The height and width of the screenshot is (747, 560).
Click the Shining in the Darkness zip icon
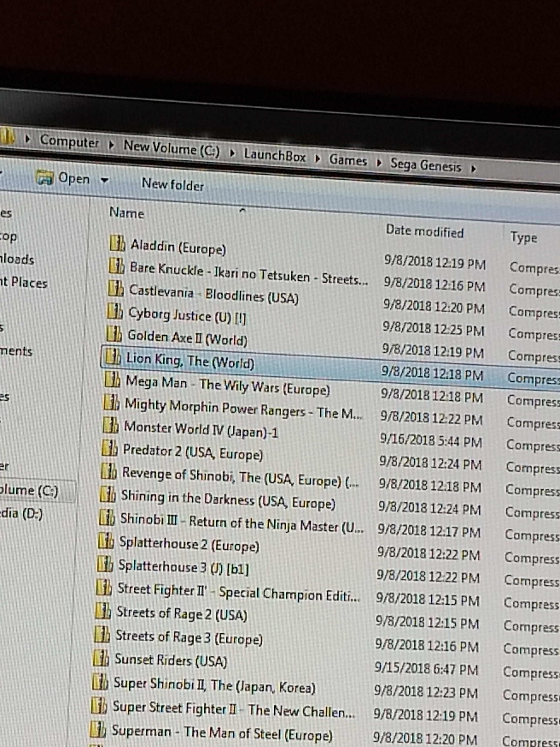pos(108,495)
